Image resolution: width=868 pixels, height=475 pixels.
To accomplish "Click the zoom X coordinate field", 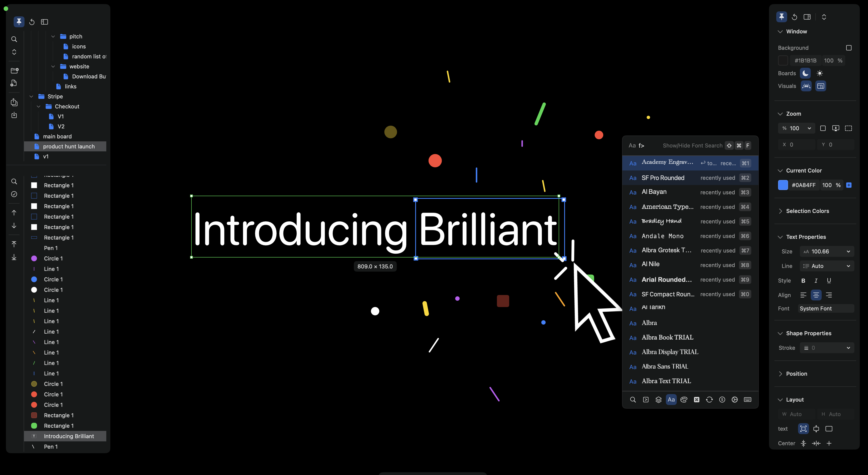I will click(x=796, y=145).
